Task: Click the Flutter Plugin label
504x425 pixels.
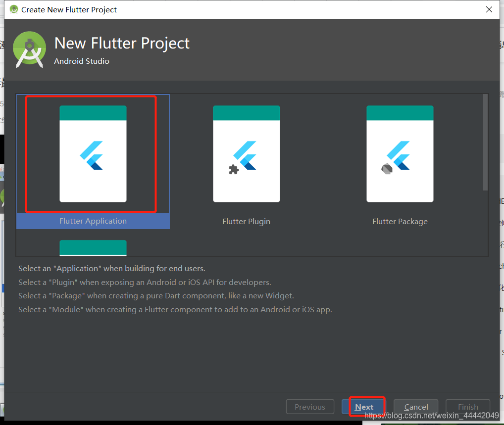Action: [x=246, y=221]
